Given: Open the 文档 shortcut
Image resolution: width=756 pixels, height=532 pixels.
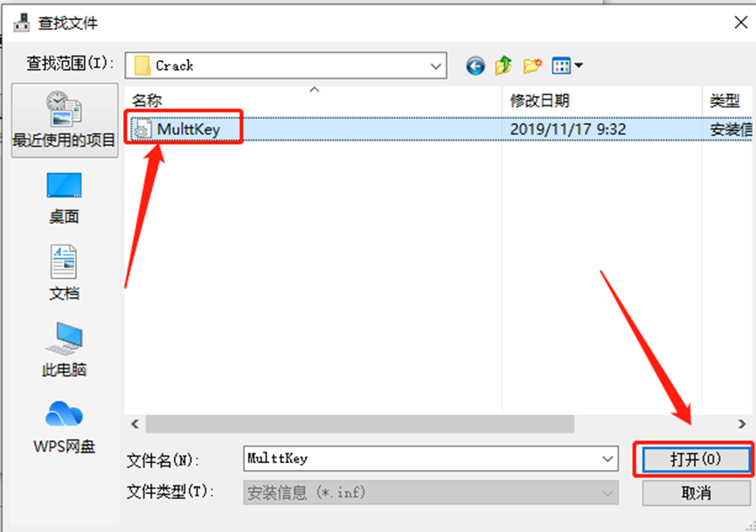Looking at the screenshot, I should (64, 273).
